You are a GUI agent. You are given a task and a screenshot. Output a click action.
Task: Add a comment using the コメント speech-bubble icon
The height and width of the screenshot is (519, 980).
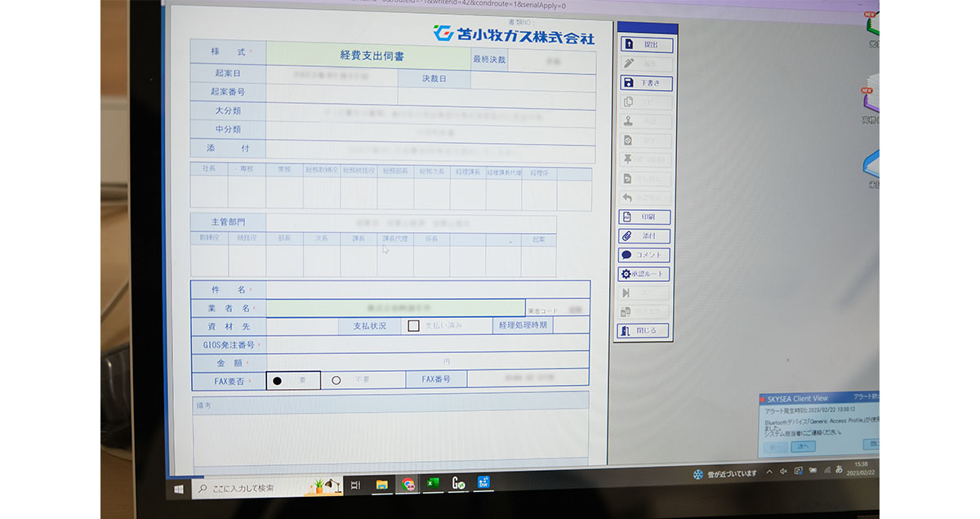[x=645, y=254]
